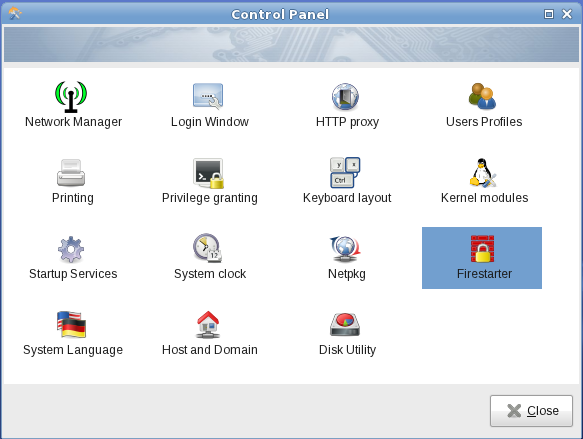Viewport: 583px width, 439px height.
Task: Open the Printing printer icon
Action: click(x=71, y=172)
